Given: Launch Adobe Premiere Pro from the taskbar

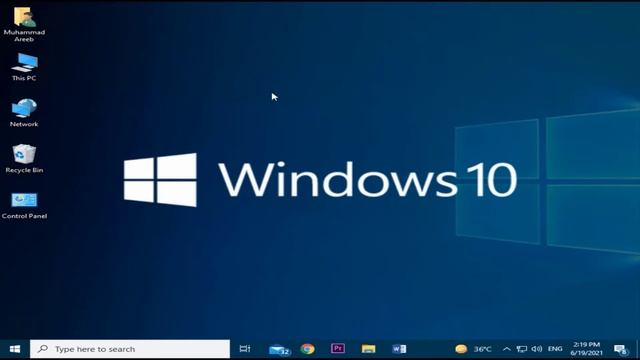Looking at the screenshot, I should [338, 349].
